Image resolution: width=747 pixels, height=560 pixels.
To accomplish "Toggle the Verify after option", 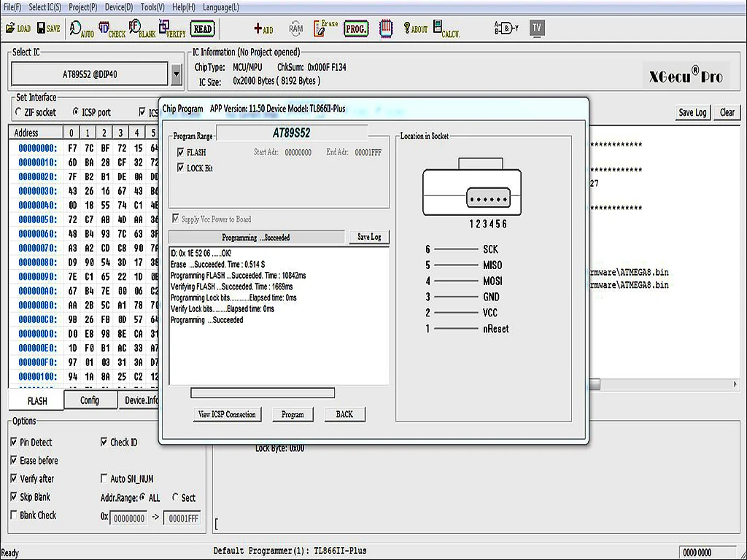I will (x=14, y=478).
